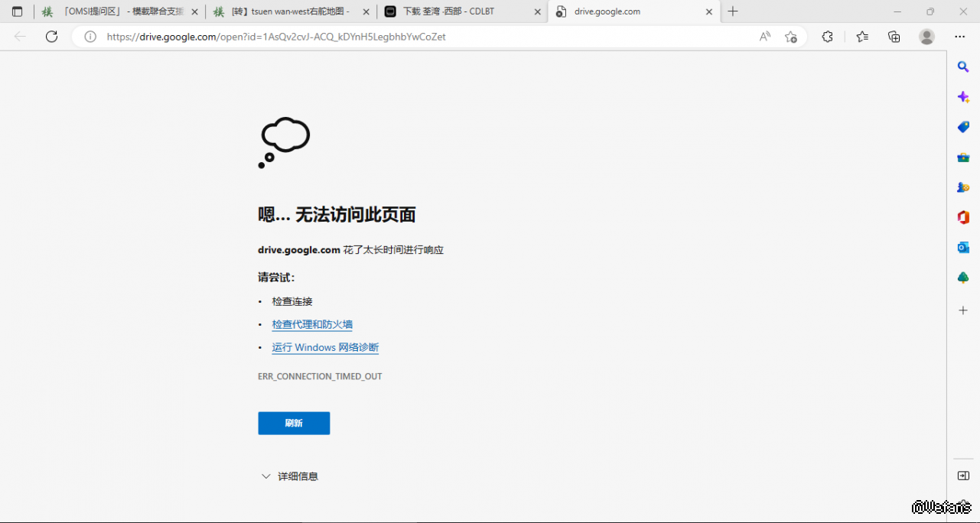Image resolution: width=980 pixels, height=523 pixels.
Task: Open the Extensions puzzle icon
Action: 827,37
